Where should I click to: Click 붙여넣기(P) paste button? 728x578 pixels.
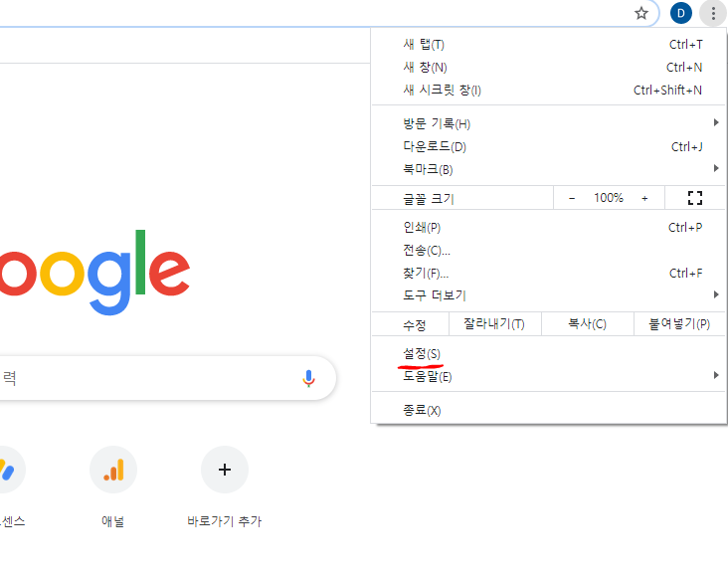click(679, 324)
